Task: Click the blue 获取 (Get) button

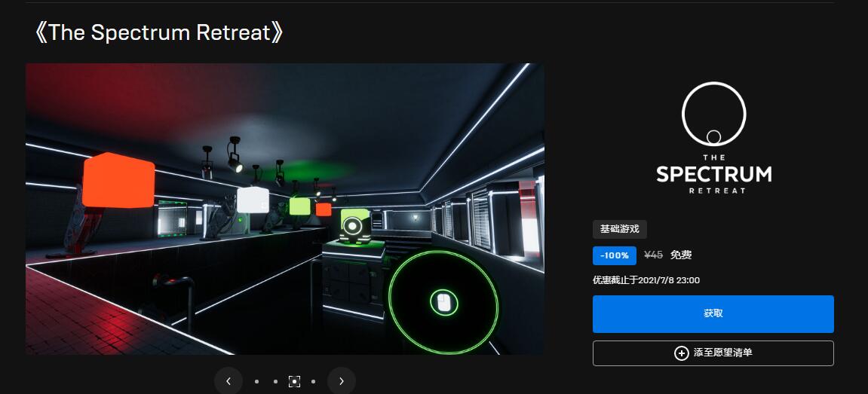Action: 713,313
